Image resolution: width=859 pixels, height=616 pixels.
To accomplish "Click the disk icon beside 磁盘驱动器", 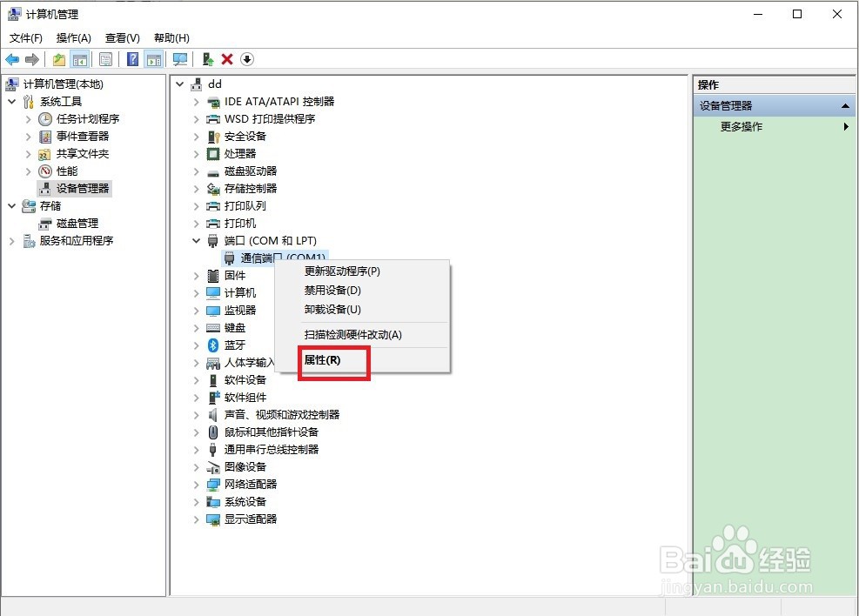I will 213,172.
